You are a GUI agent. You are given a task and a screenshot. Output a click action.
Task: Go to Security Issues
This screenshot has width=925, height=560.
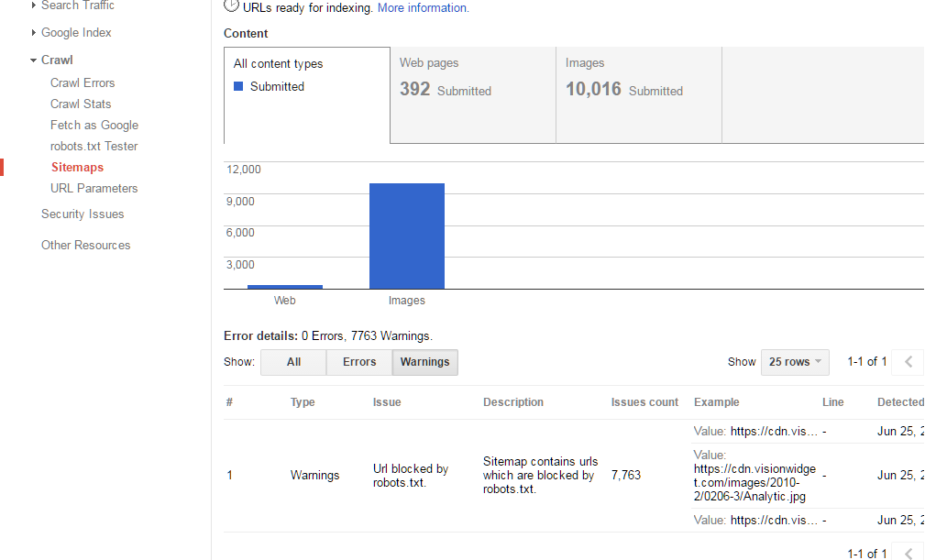pyautogui.click(x=83, y=214)
